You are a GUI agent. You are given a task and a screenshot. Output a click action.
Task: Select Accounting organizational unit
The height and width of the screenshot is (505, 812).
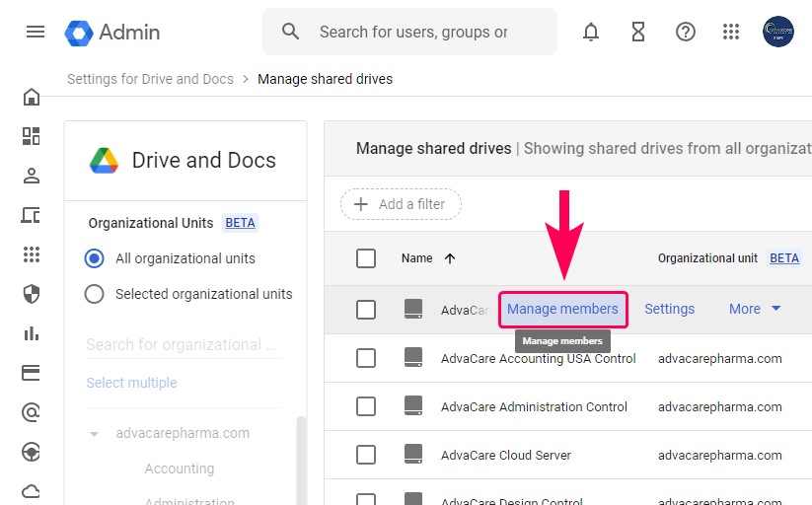click(180, 469)
